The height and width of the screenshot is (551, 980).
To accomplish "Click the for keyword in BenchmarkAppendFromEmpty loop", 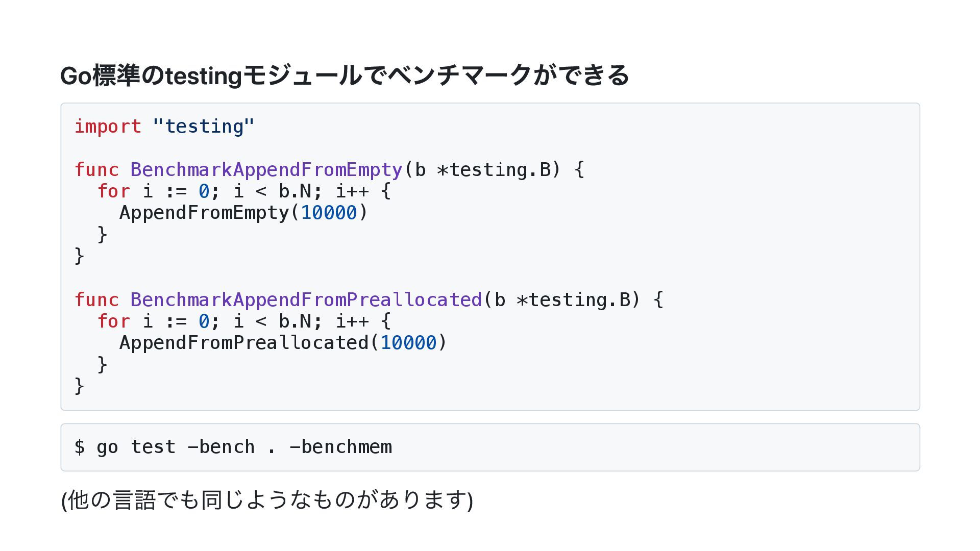I will [x=113, y=191].
